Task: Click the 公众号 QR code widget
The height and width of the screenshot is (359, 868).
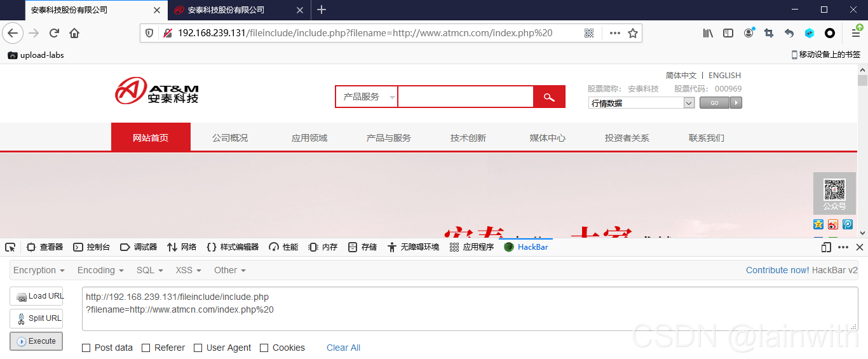Action: coord(834,193)
